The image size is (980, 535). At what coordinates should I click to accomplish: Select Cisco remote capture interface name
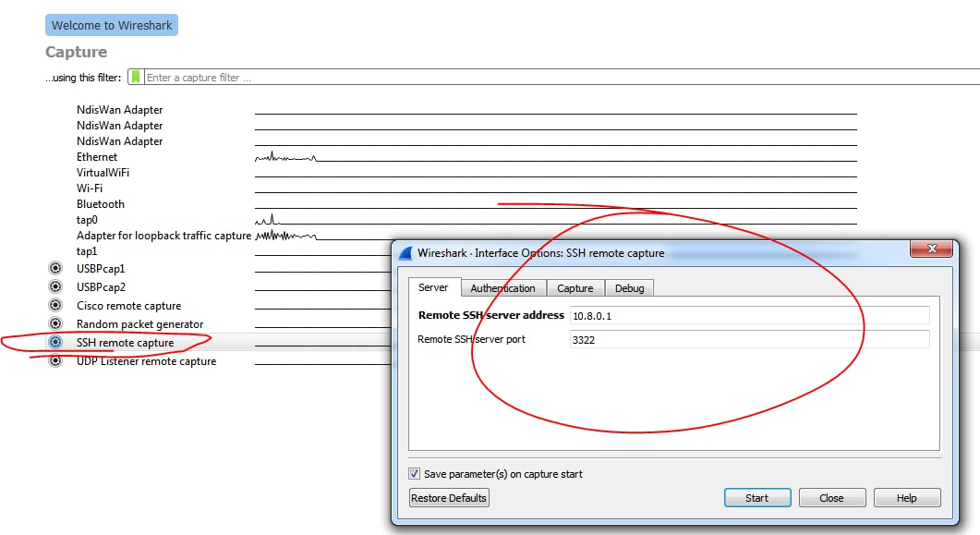pos(128,306)
